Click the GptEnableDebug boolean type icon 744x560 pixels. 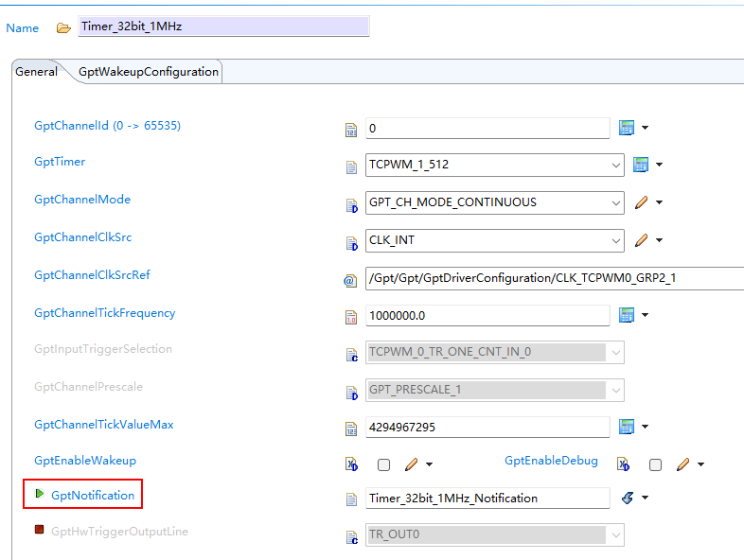(623, 464)
